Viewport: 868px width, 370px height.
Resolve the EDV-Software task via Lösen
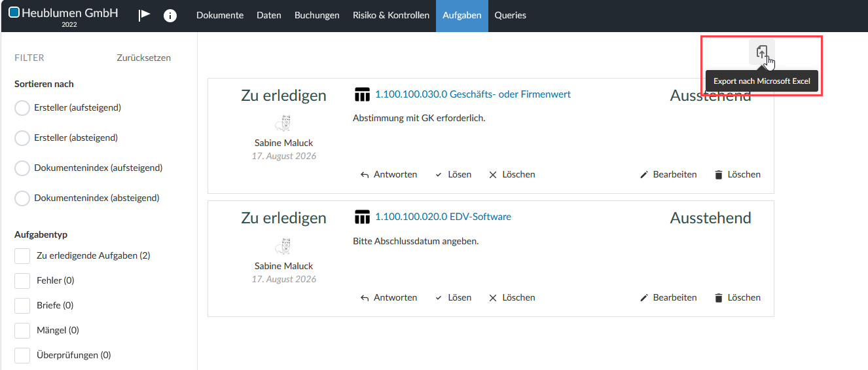coord(453,297)
